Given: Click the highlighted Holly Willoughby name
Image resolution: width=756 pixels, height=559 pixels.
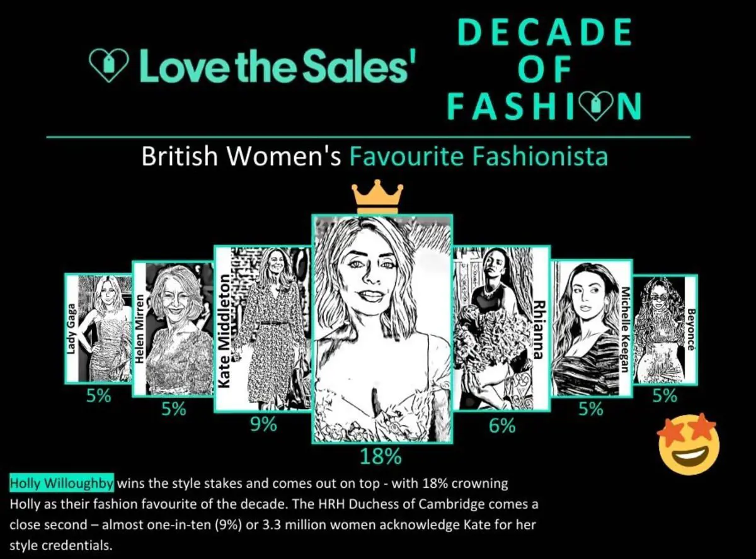Looking at the screenshot, I should (x=62, y=483).
